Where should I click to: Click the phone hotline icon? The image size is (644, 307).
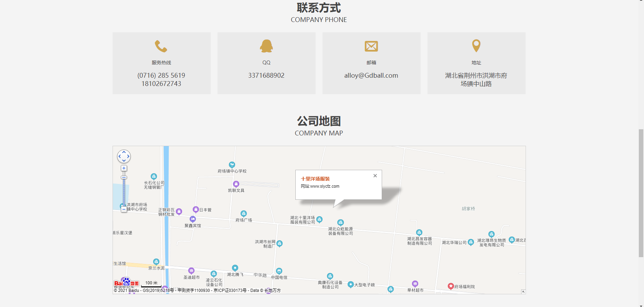point(161,46)
